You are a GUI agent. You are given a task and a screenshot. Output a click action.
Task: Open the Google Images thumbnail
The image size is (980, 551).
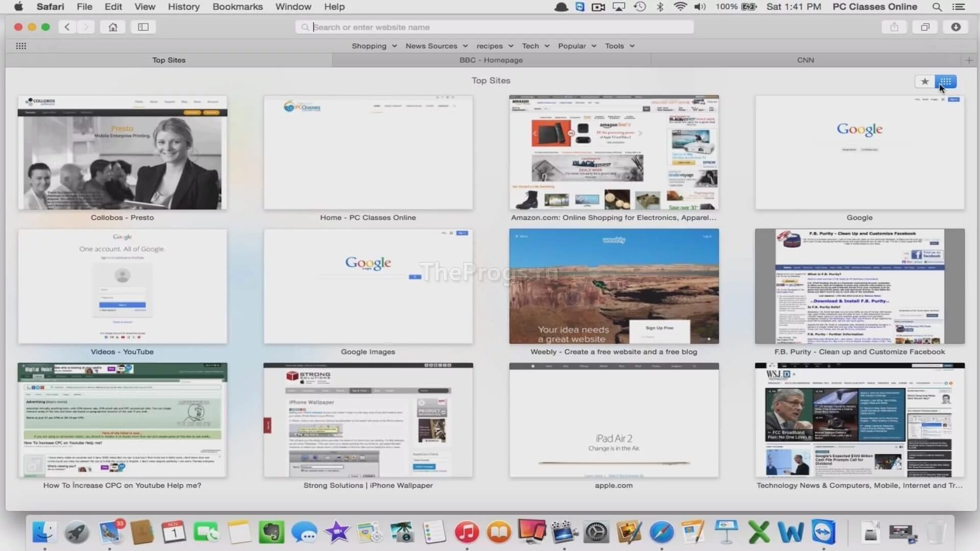tap(368, 286)
